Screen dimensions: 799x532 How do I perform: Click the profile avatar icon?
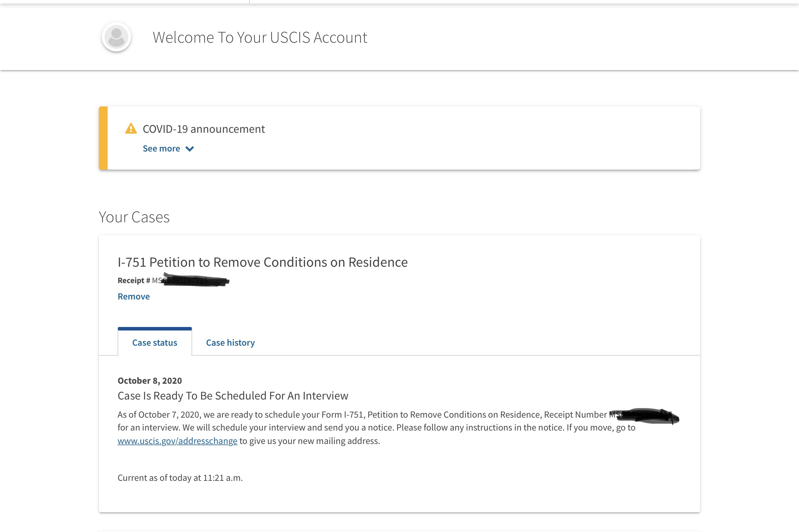116,37
